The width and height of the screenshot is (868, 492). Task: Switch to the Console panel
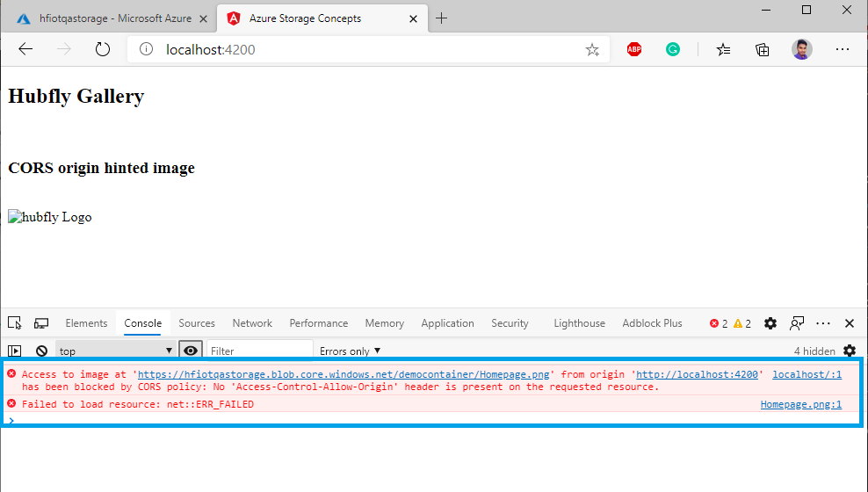[x=143, y=323]
